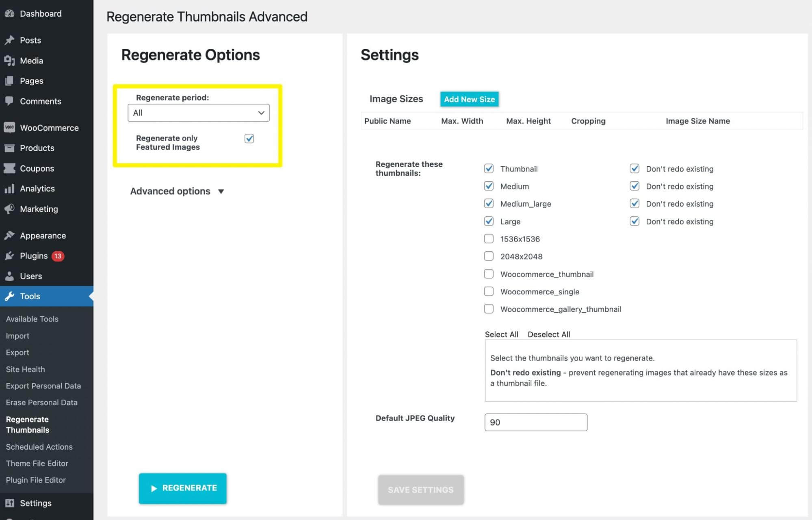Click the Posts menu item

pyautogui.click(x=30, y=40)
